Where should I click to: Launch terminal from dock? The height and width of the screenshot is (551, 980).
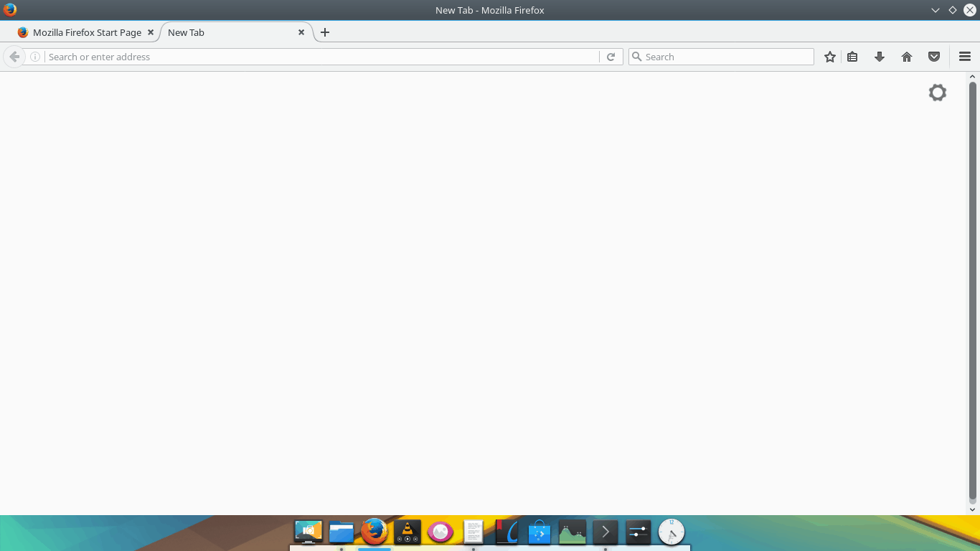[x=606, y=532]
